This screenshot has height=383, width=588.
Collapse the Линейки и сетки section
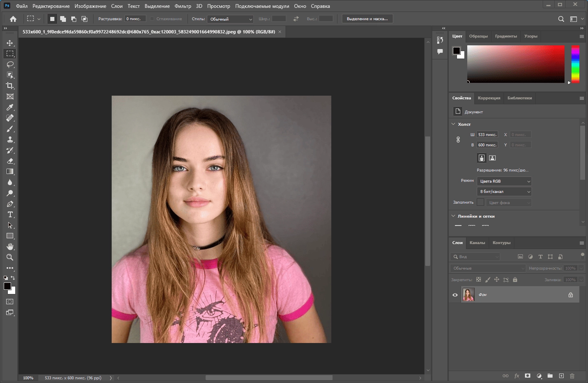click(453, 216)
